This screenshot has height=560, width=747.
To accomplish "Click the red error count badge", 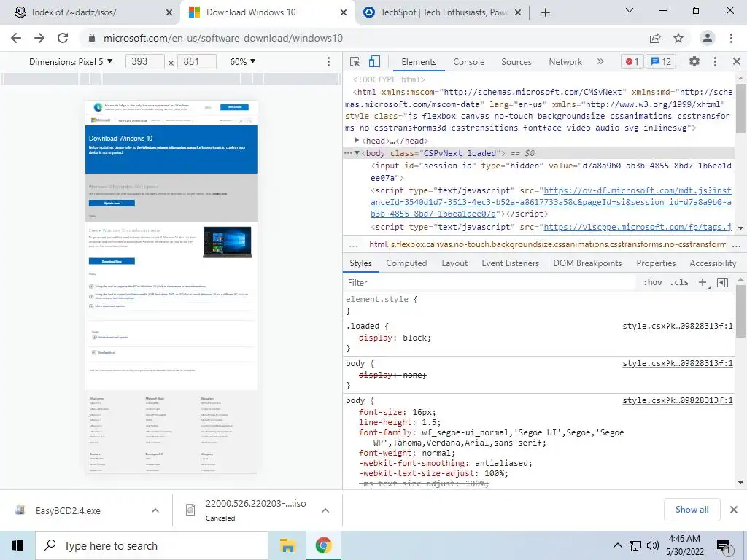I will 632,61.
